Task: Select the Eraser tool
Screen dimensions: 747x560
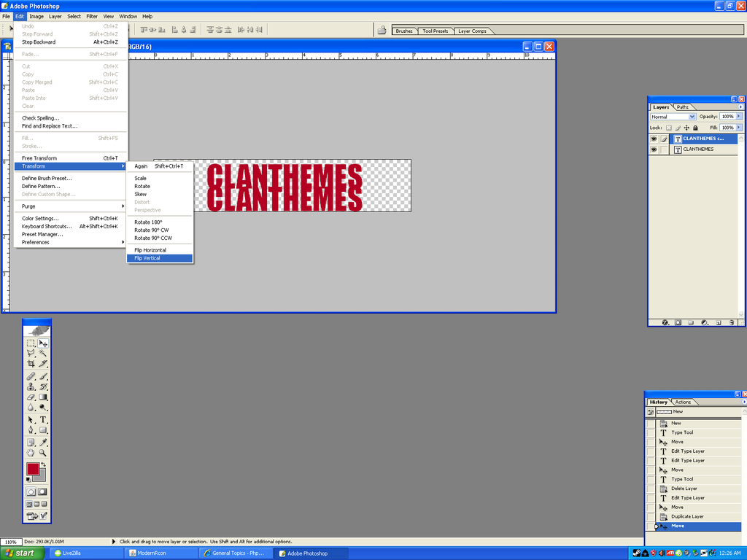Action: pyautogui.click(x=31, y=397)
